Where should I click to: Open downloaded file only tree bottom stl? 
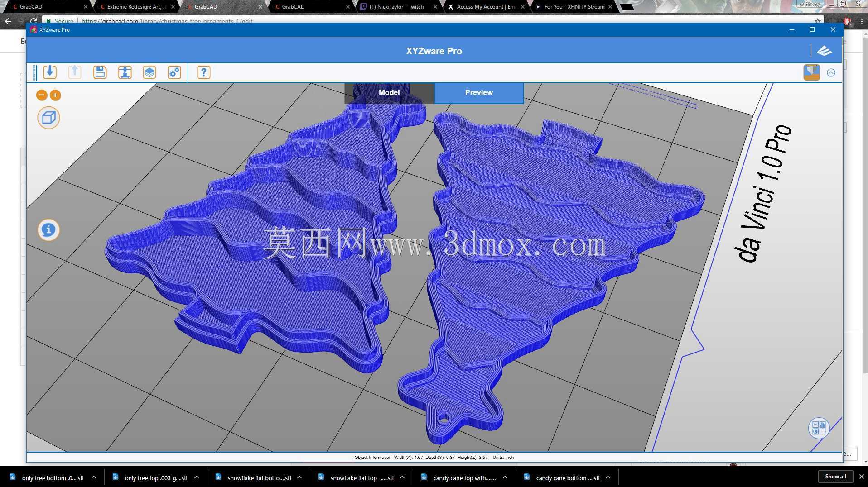point(53,478)
